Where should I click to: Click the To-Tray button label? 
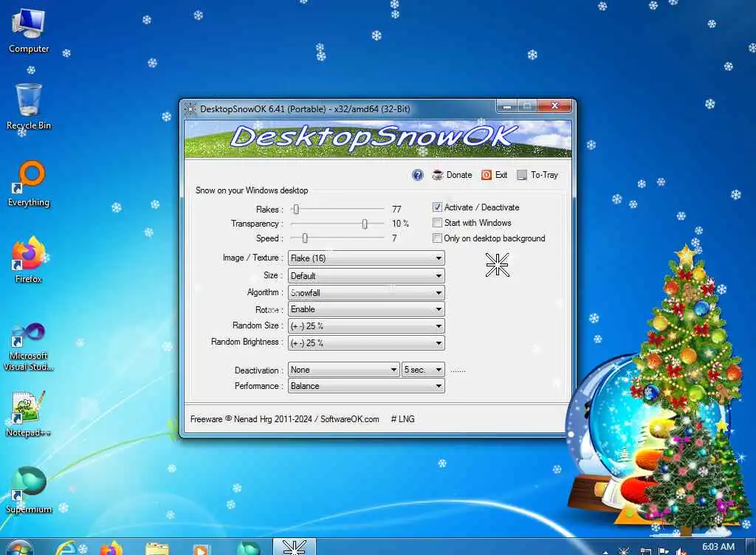pyautogui.click(x=544, y=175)
